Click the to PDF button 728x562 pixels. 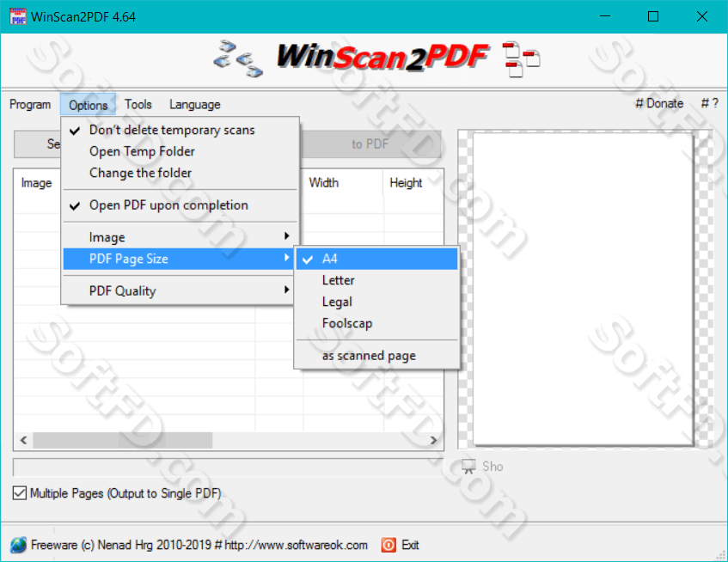[371, 144]
